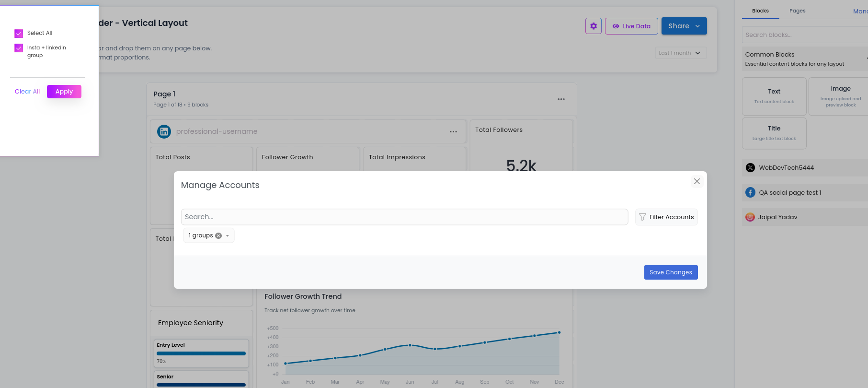Click the Apply button

[64, 92]
